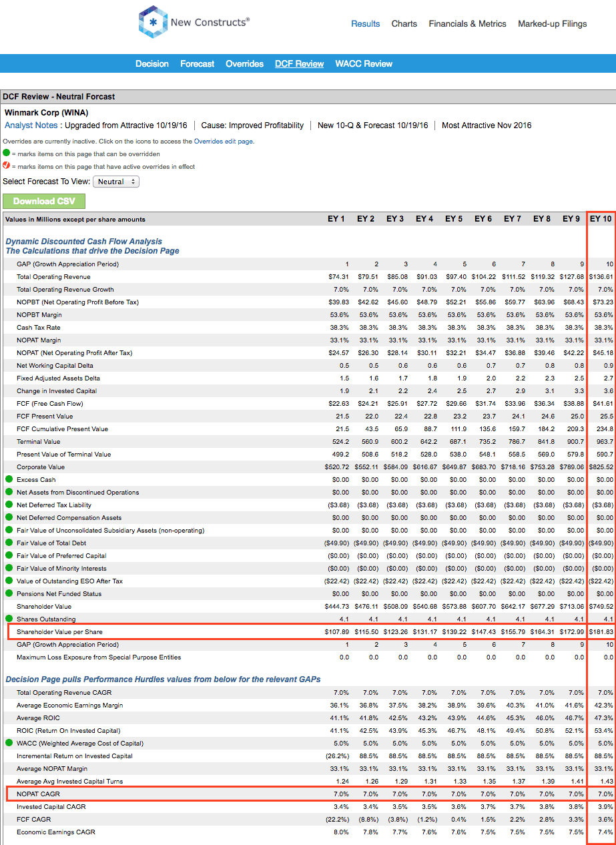Open override icon for Shares Outstanding

(x=9, y=619)
